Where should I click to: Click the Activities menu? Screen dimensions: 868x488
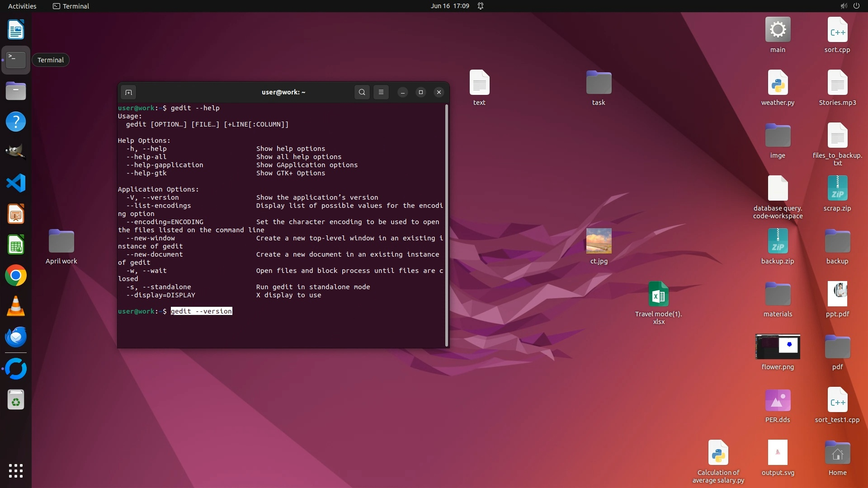22,6
